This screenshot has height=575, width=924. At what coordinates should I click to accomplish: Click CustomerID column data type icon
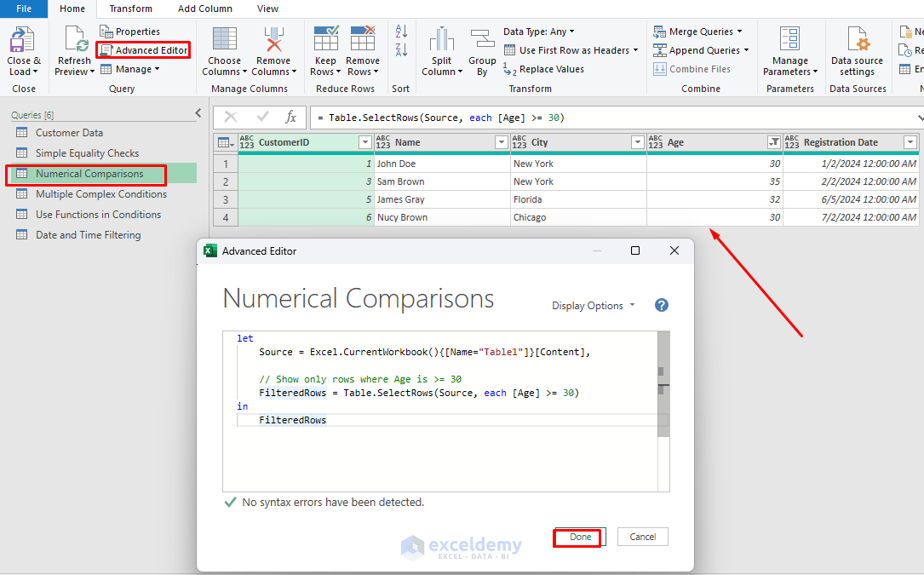pyautogui.click(x=246, y=142)
